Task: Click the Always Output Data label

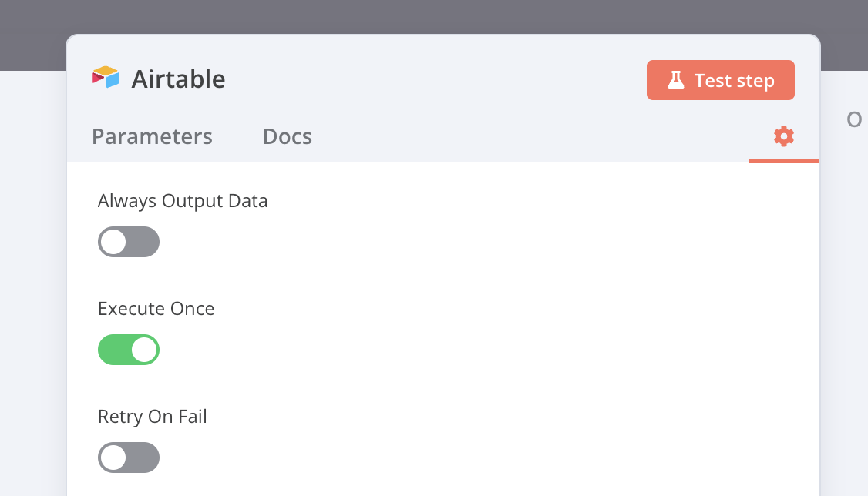Action: [183, 201]
